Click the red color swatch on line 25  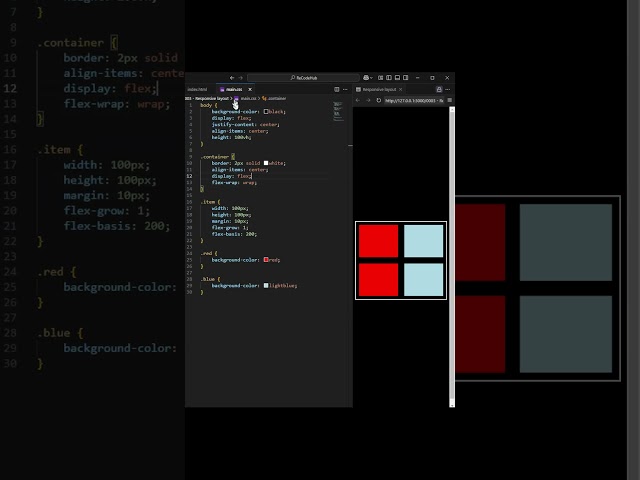[266, 260]
